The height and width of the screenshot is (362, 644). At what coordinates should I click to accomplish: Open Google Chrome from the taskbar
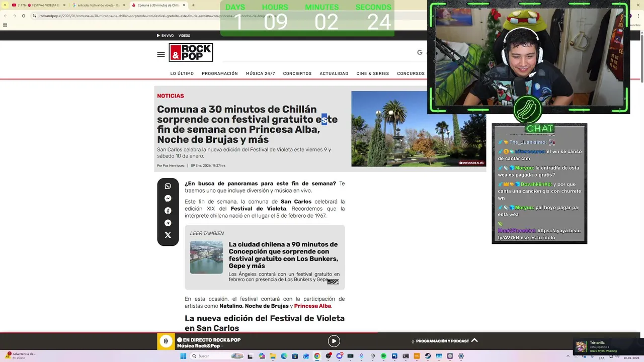[317, 356]
